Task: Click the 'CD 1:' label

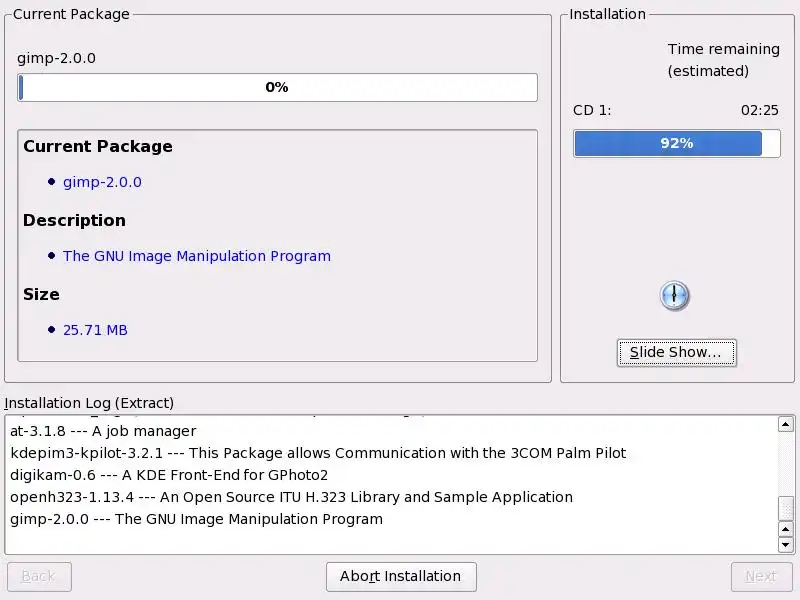Action: pos(592,110)
